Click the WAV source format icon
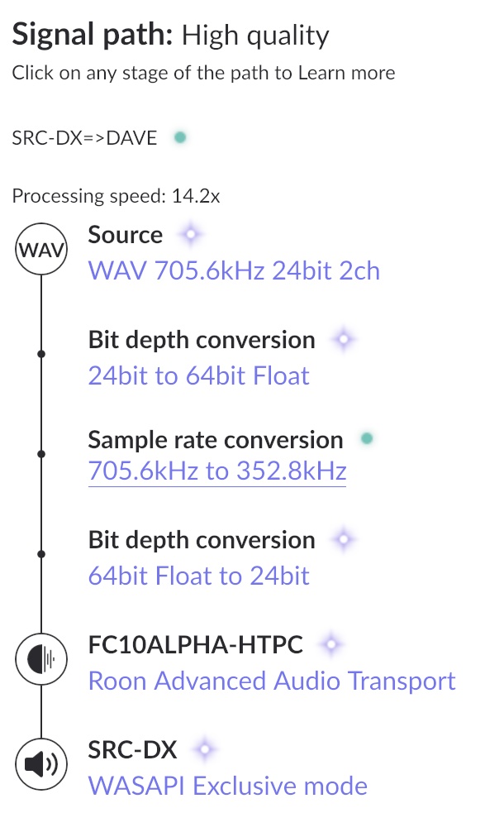 [40, 248]
